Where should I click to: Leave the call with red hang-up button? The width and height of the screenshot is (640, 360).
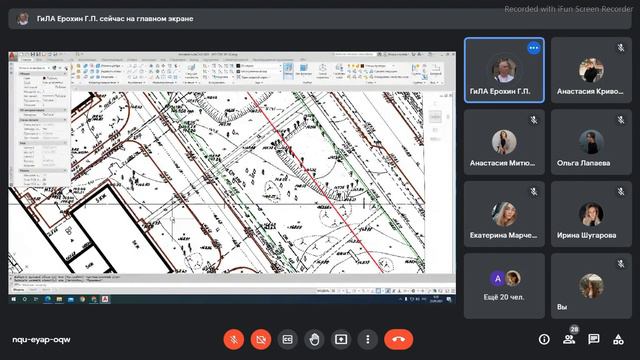(399, 339)
